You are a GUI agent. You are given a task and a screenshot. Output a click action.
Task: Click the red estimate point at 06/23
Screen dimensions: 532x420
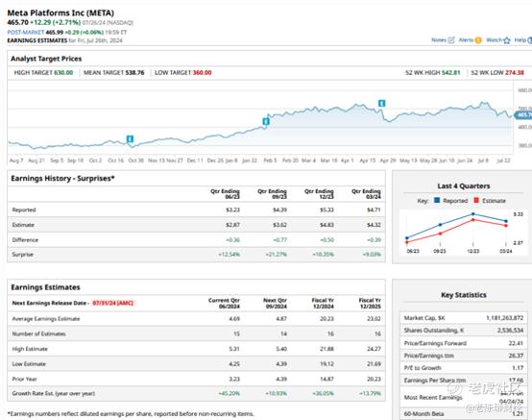pos(407,242)
